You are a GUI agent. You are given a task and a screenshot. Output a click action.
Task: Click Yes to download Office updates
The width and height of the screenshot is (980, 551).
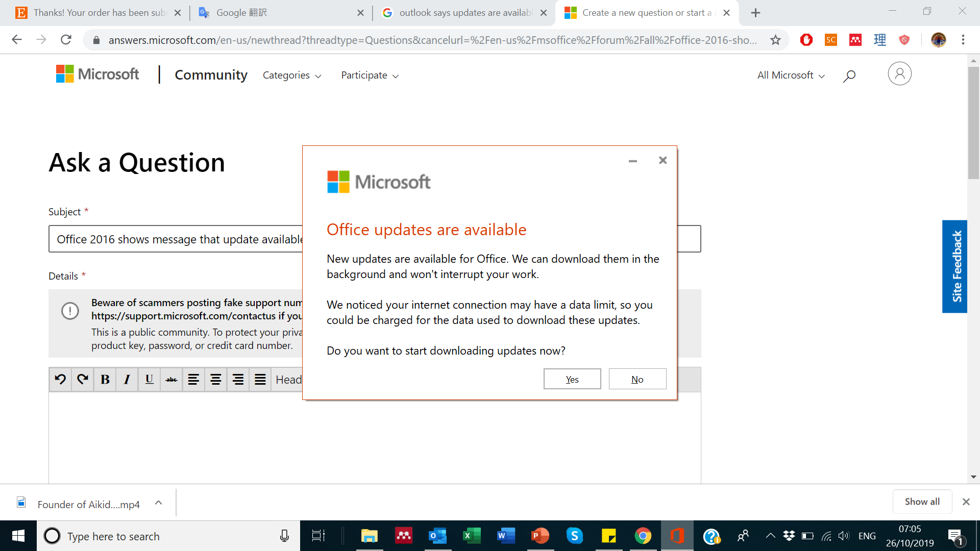point(572,379)
